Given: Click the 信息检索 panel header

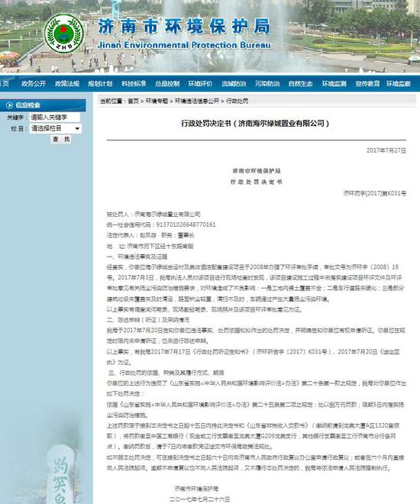Looking at the screenshot, I should point(43,105).
